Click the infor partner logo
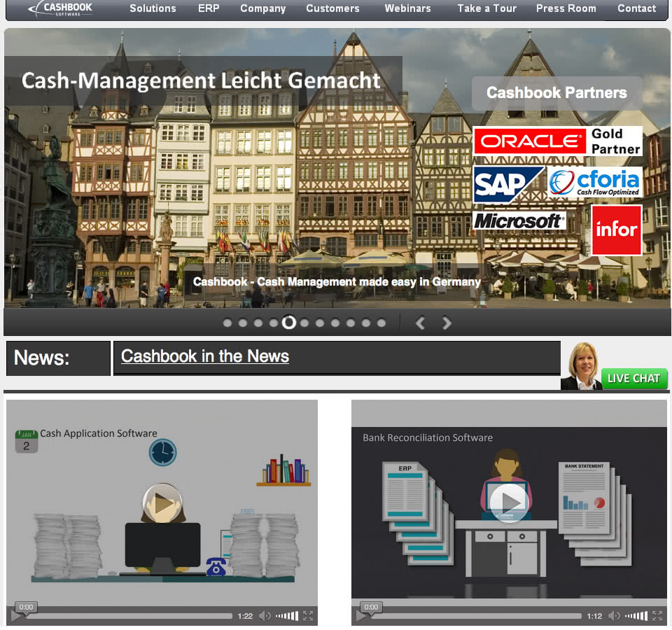The height and width of the screenshot is (630, 672). [x=617, y=230]
